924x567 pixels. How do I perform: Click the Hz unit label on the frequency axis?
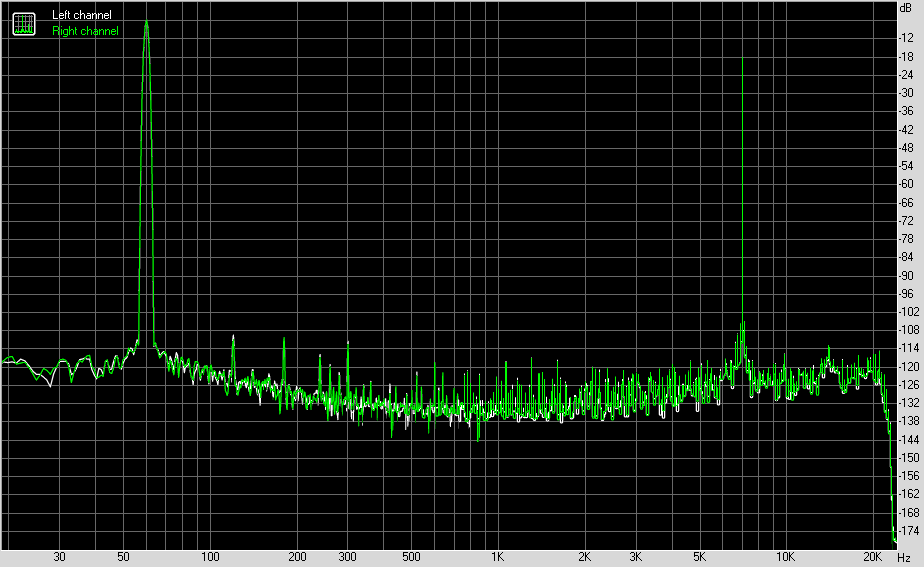click(904, 557)
